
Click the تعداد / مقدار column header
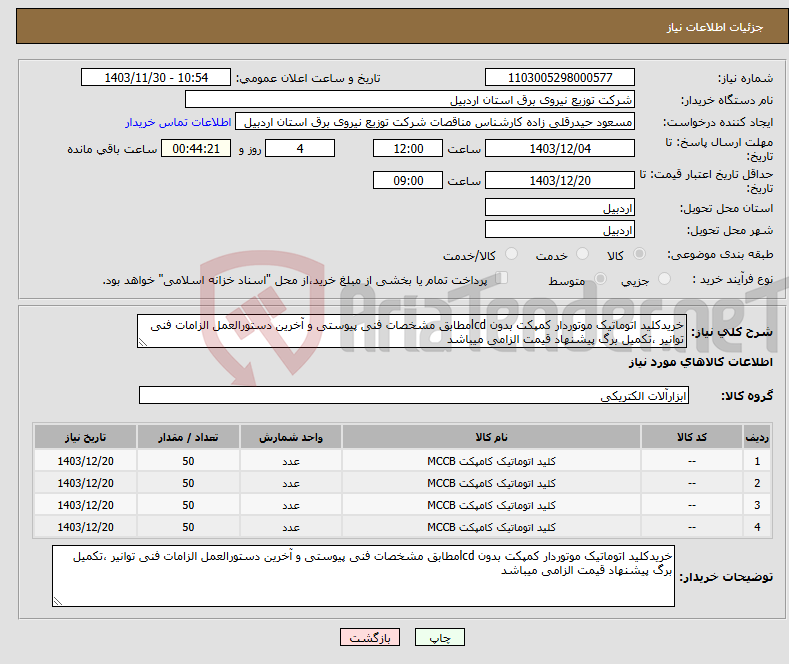[188, 437]
